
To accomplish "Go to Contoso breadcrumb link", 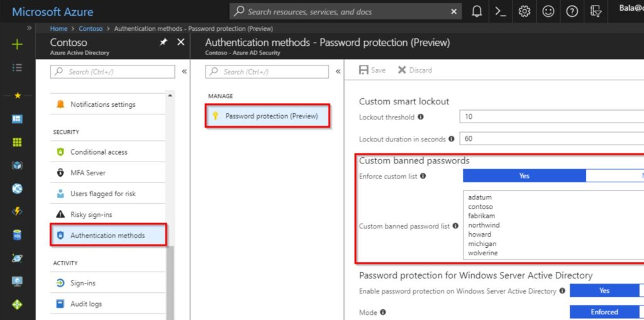I will point(91,29).
